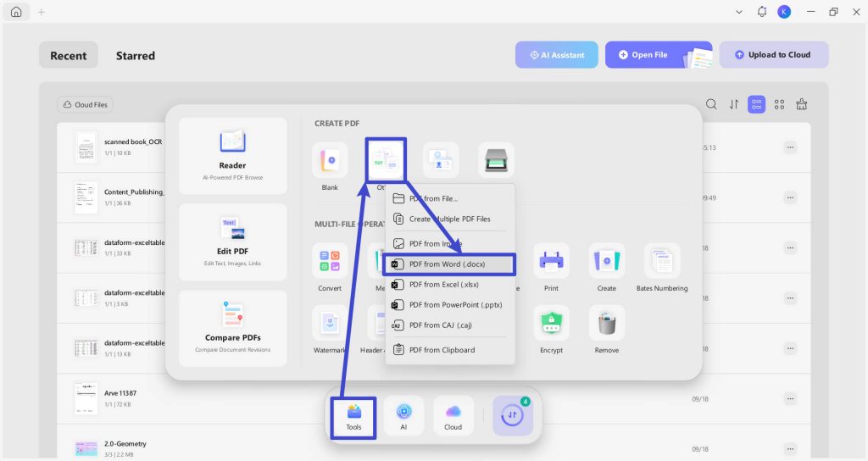Open the Reader card
Screen dimensions: 868x461
232,156
